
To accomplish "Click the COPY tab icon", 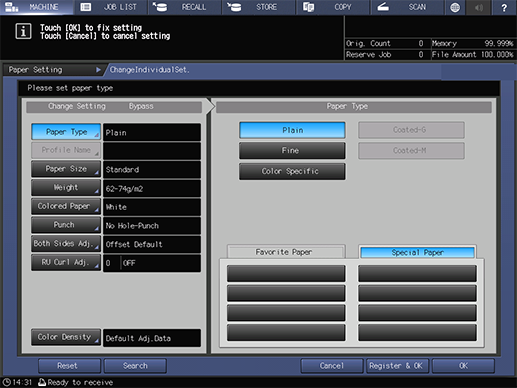I will (x=308, y=7).
